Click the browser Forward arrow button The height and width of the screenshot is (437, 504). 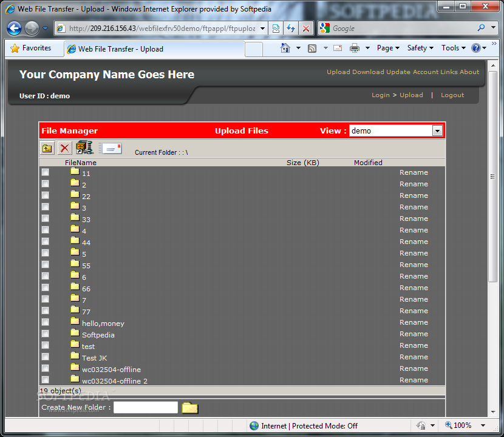(x=32, y=29)
